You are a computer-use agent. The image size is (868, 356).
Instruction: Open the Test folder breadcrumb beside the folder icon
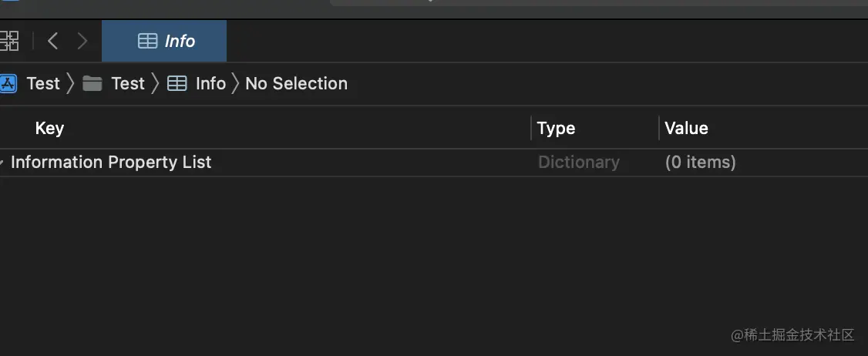pyautogui.click(x=128, y=83)
